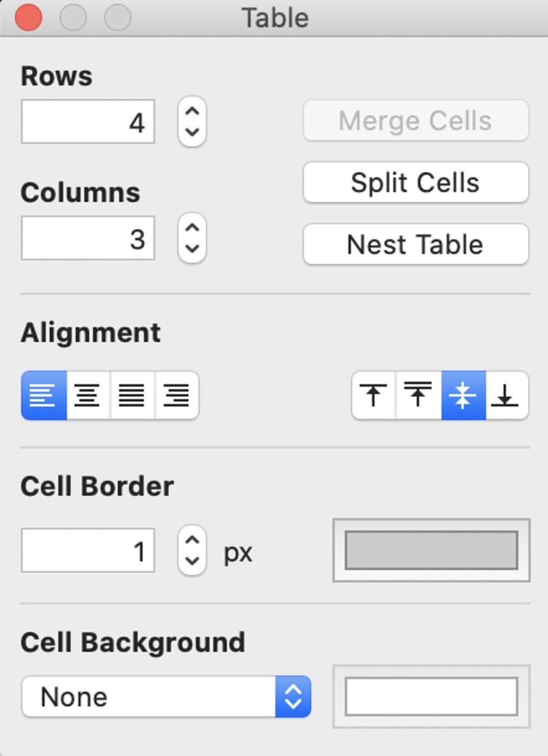Click the Split Cells button
The image size is (548, 756).
(416, 183)
